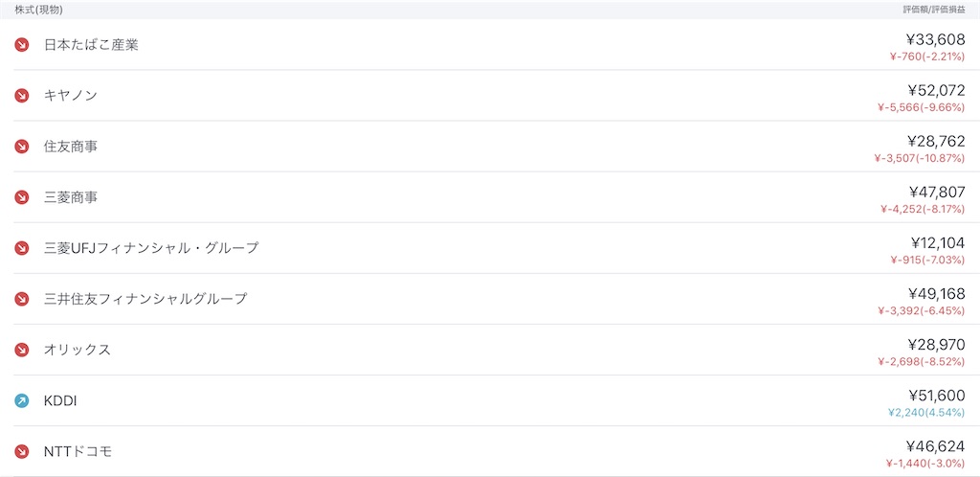
Task: Open the 三菱UFJフィナンシャル・グループ holding
Action: click(x=490, y=248)
